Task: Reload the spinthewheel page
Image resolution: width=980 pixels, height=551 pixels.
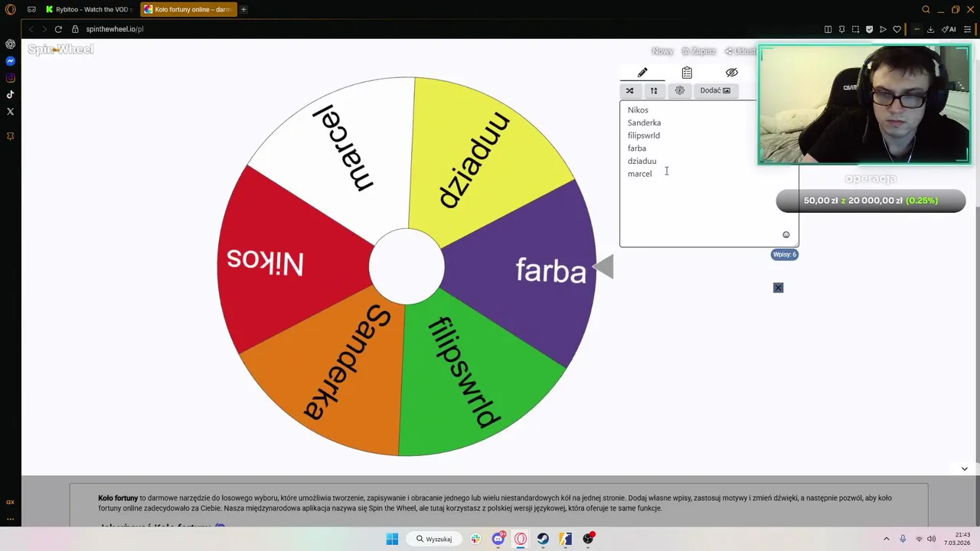Action: tap(58, 29)
